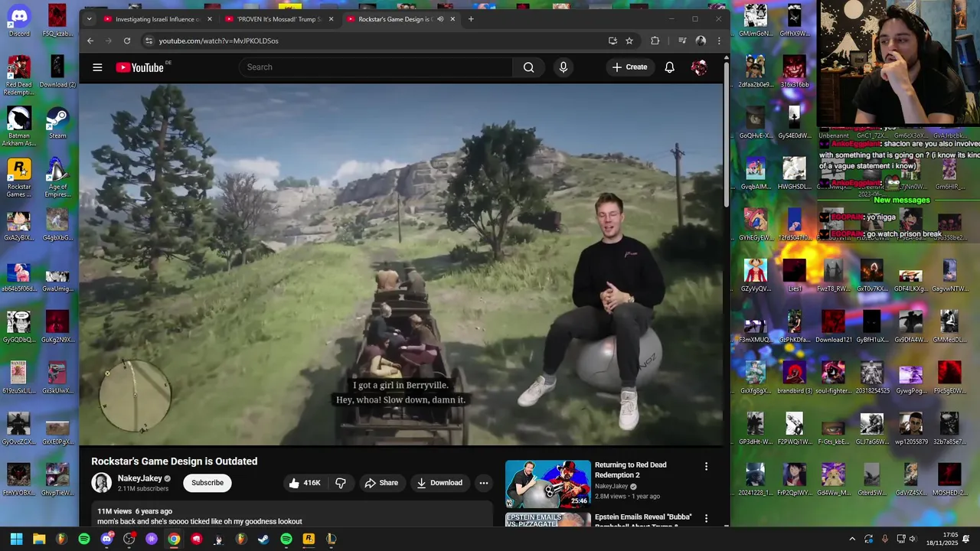
Task: Start voice search with microphone icon
Action: (x=563, y=67)
